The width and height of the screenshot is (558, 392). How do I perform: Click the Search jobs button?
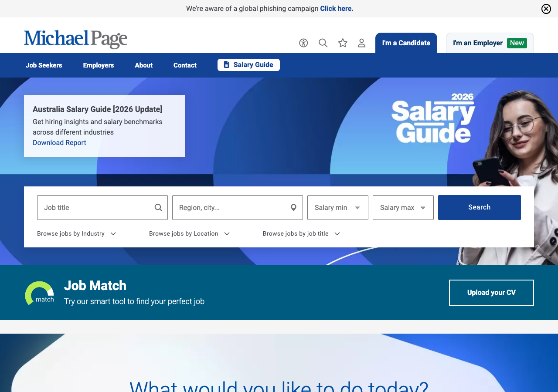pyautogui.click(x=480, y=207)
